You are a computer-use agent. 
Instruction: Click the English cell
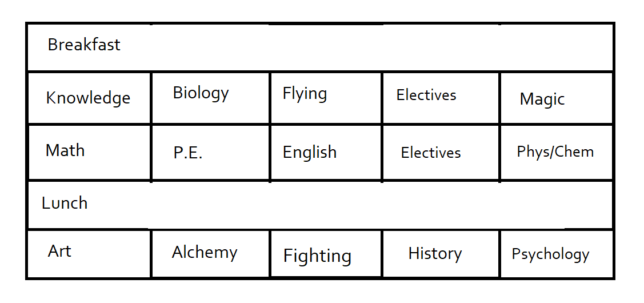point(326,153)
